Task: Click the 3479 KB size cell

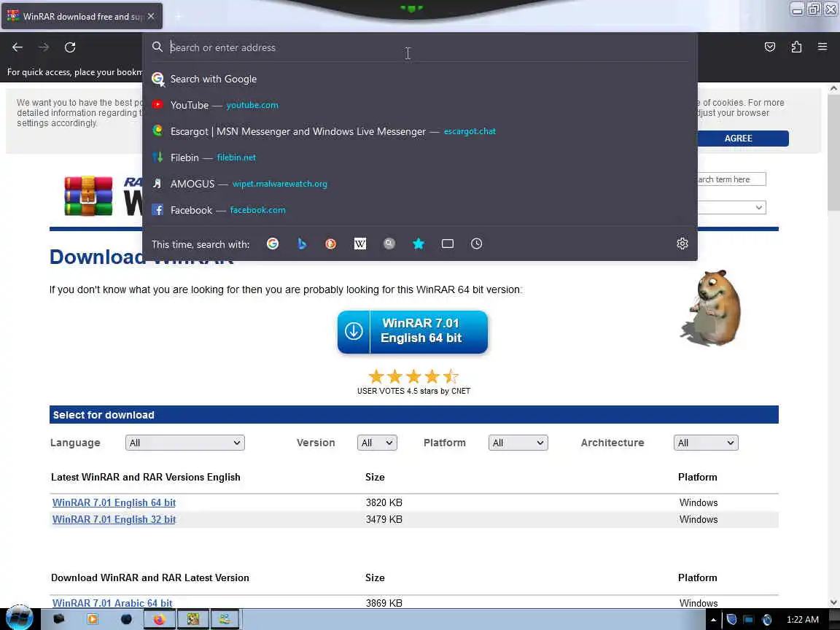Action: point(384,519)
